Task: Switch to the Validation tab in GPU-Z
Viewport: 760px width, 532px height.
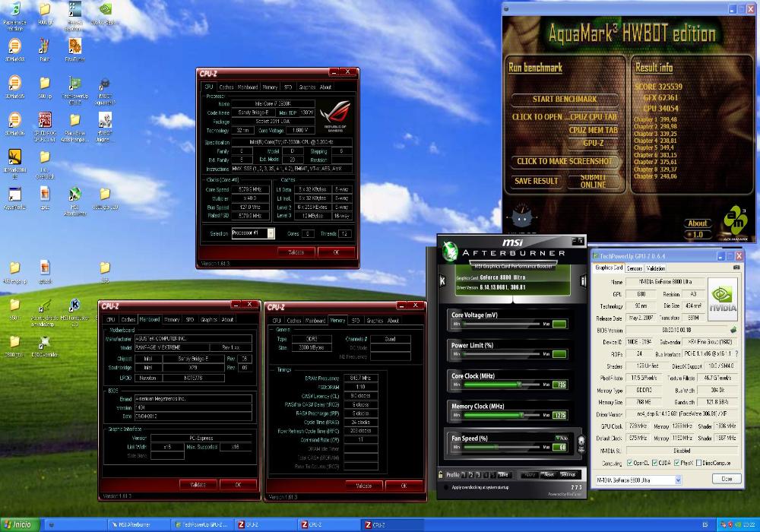Action: [655, 268]
